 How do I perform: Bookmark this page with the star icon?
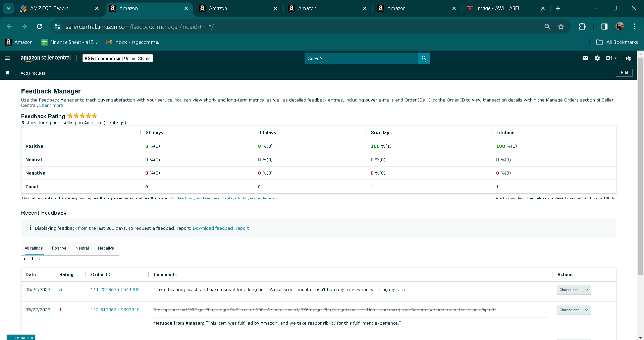(561, 26)
